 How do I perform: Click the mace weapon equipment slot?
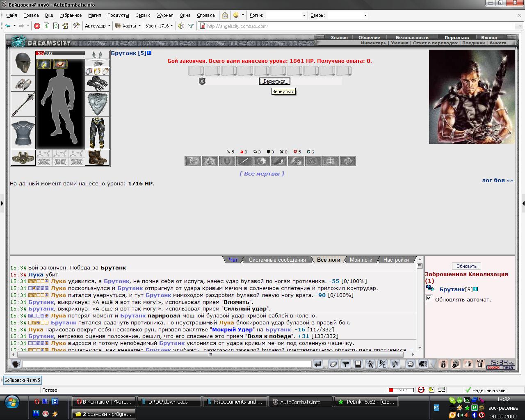coord(23,104)
